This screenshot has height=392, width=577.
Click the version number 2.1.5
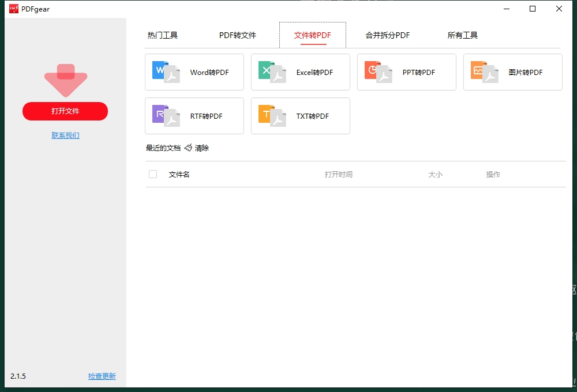(18, 376)
